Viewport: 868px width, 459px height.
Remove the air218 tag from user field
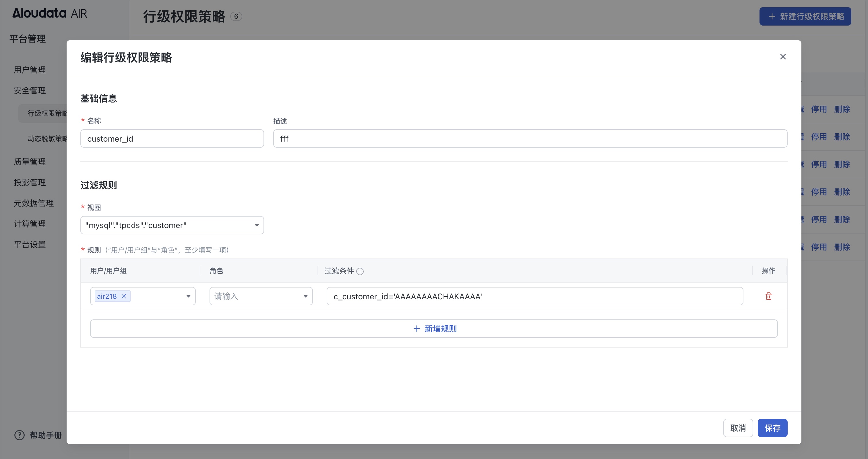(x=124, y=296)
